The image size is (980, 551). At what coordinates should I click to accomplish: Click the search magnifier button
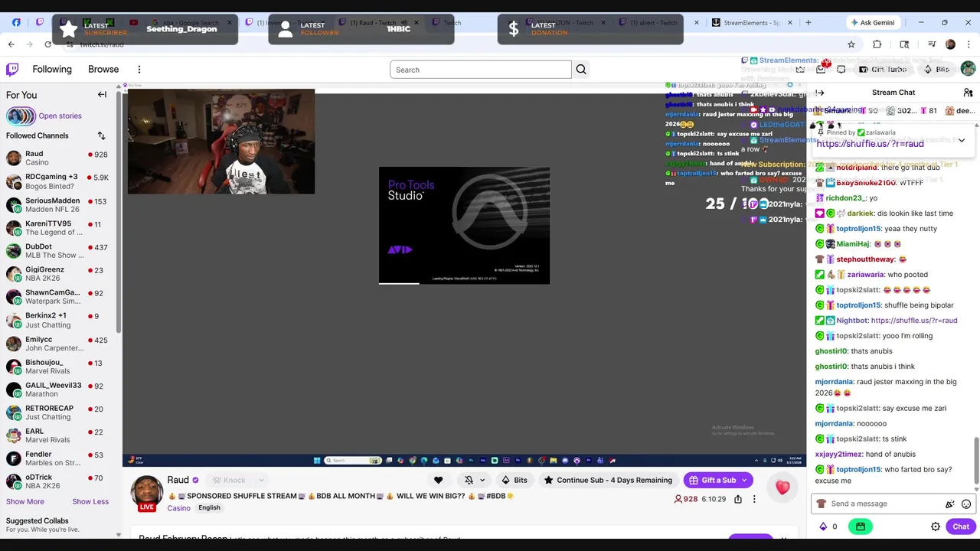click(x=581, y=70)
